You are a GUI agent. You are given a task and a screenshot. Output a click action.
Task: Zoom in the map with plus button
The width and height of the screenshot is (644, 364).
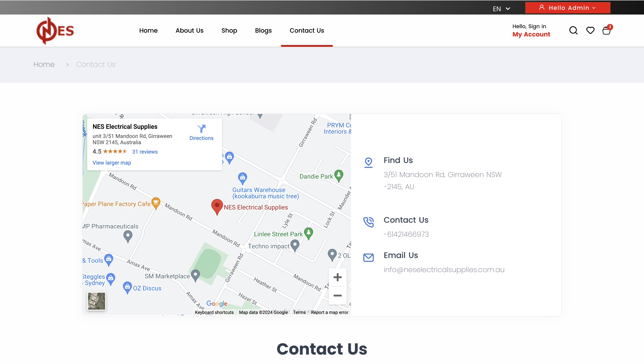pos(337,277)
